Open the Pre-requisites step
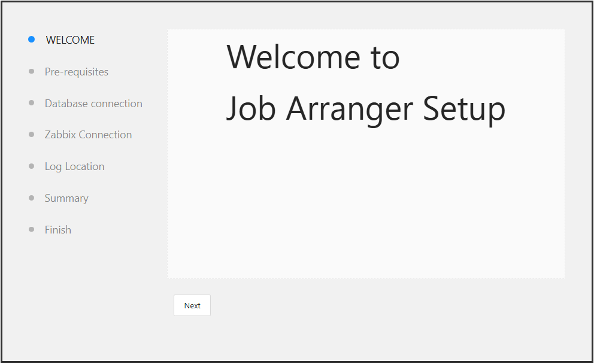Screen dimensions: 594x364 [x=77, y=72]
